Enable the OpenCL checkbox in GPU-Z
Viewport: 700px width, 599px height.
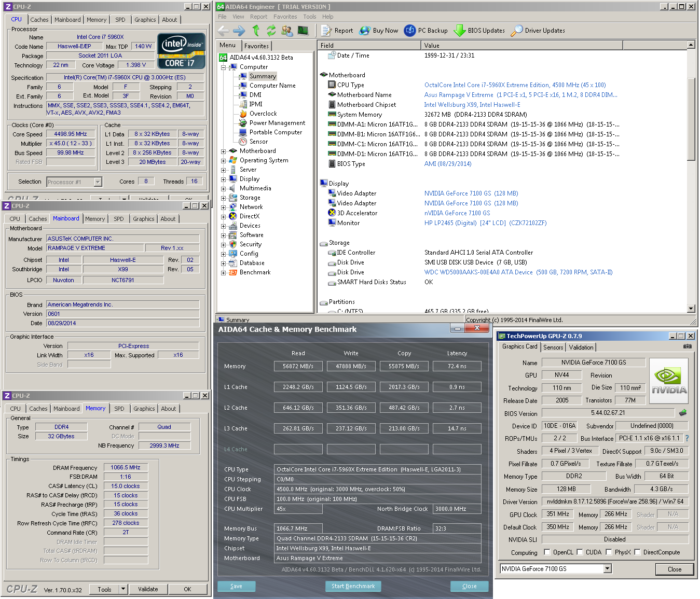[x=547, y=552]
